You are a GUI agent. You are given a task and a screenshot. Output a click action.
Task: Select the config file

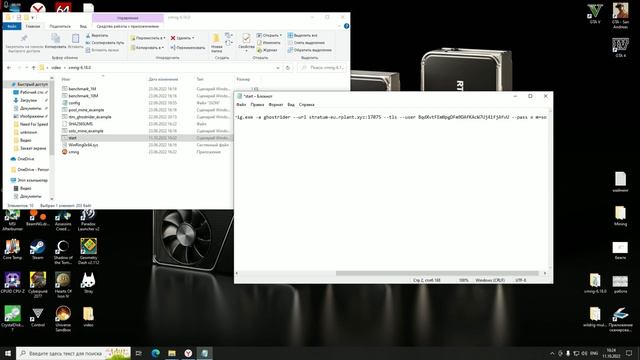point(74,103)
